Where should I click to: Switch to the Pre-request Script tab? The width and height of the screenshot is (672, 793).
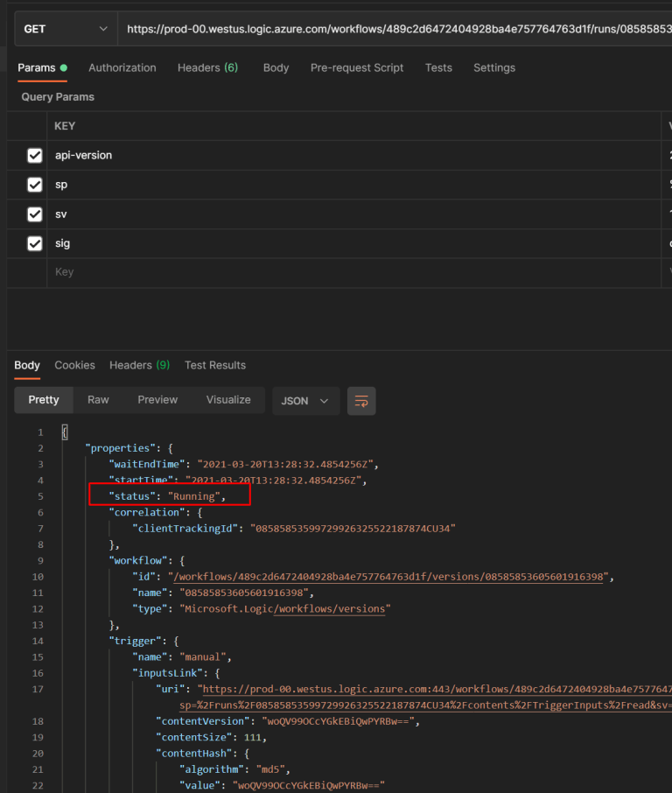point(357,67)
